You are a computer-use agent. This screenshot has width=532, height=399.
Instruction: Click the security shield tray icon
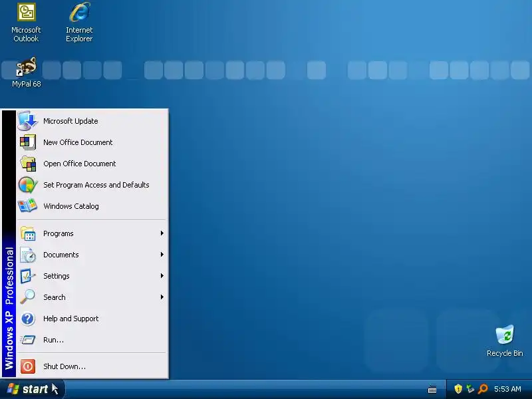pyautogui.click(x=458, y=389)
